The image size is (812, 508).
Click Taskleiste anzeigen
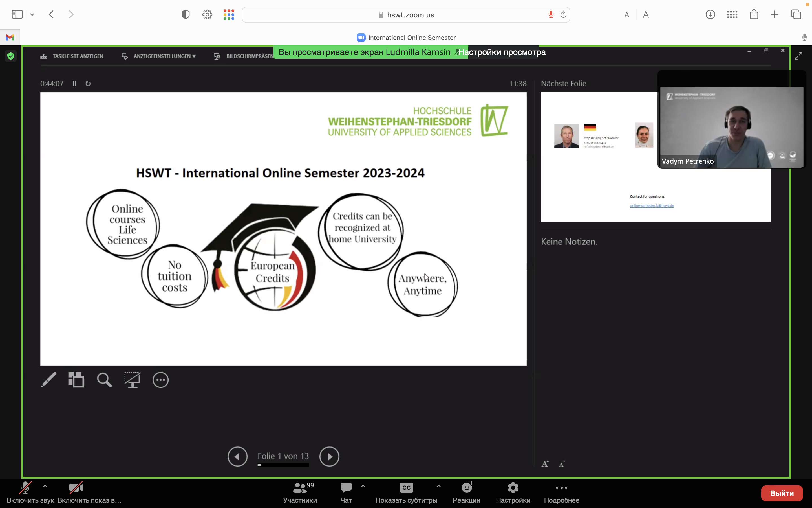click(72, 56)
